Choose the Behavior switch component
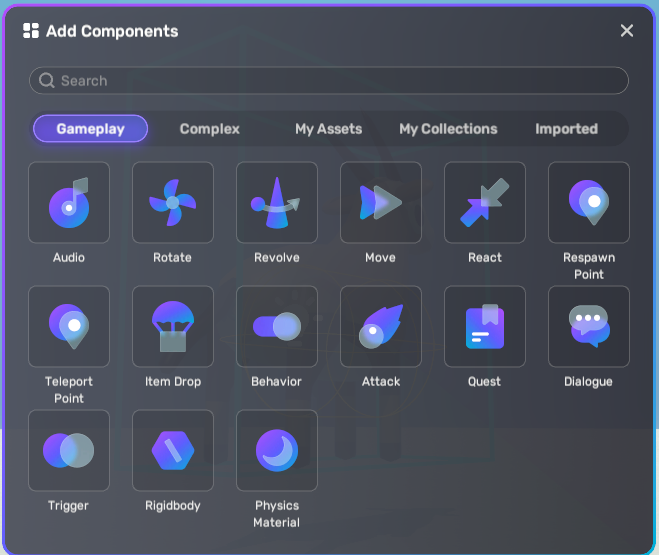This screenshot has width=659, height=555. coord(277,326)
